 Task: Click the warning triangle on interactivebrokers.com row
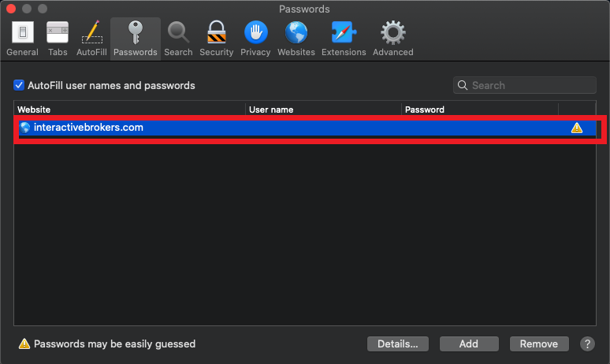tap(577, 128)
